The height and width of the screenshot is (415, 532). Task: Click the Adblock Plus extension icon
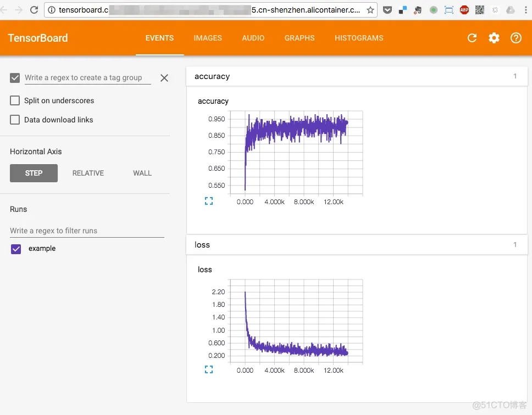(x=464, y=10)
